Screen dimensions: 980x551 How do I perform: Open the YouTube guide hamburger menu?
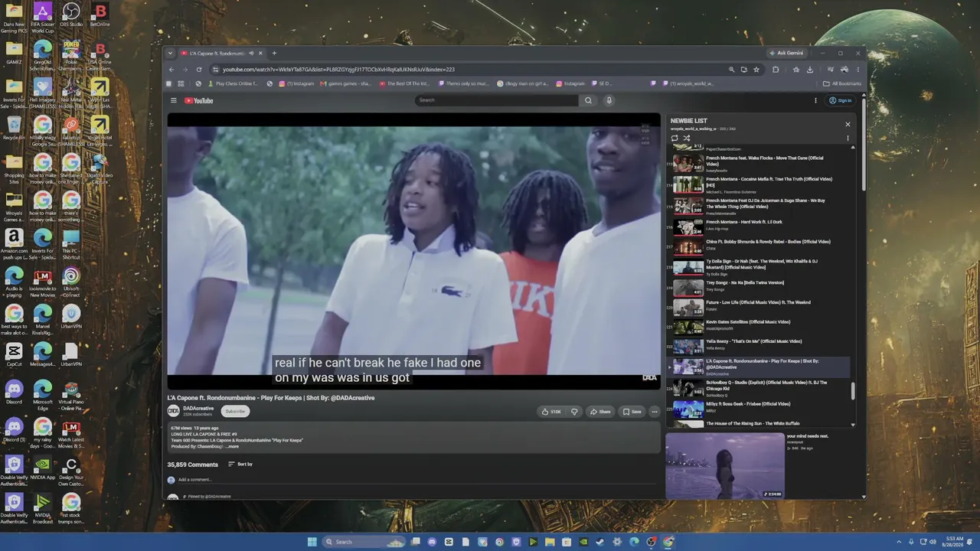point(174,100)
